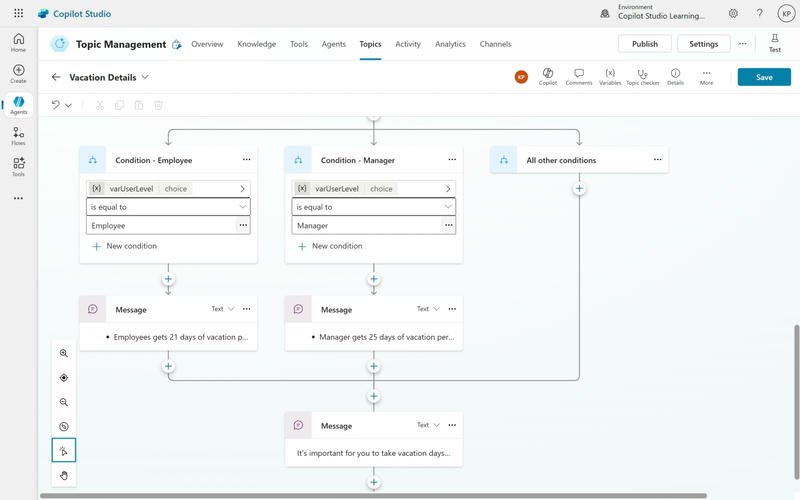Click the zoom out canvas button
800x500 pixels.
pos(64,402)
